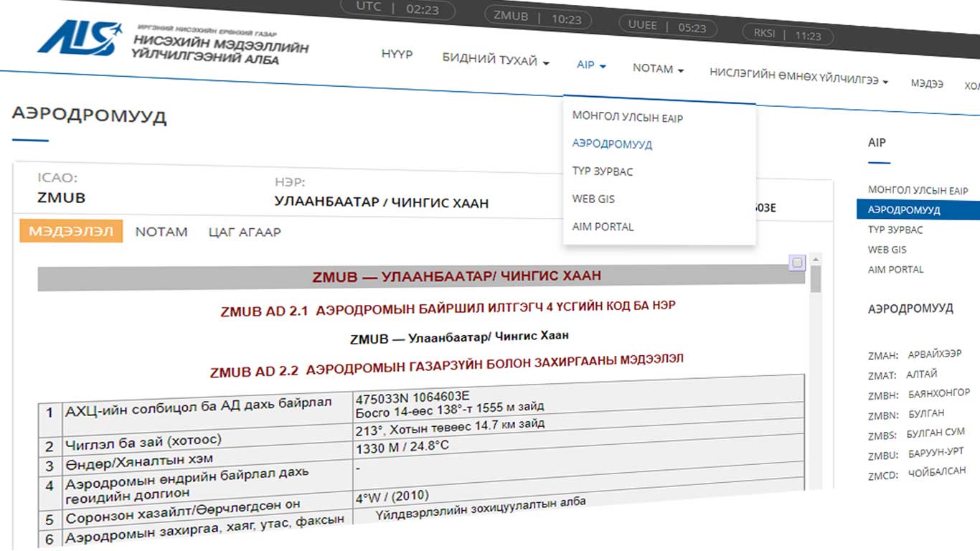Switch to the NOTAM tab under ZMUB
Image resolution: width=980 pixels, height=551 pixels.
pyautogui.click(x=161, y=232)
